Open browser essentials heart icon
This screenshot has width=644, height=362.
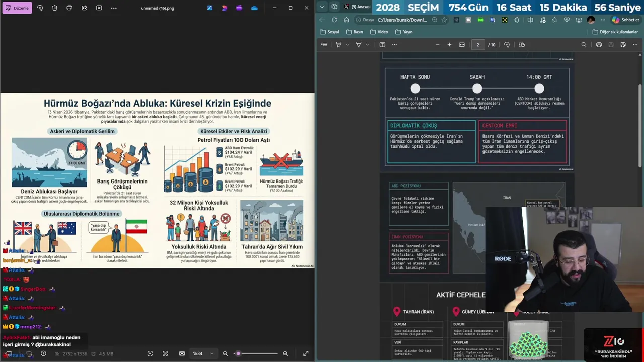click(567, 20)
